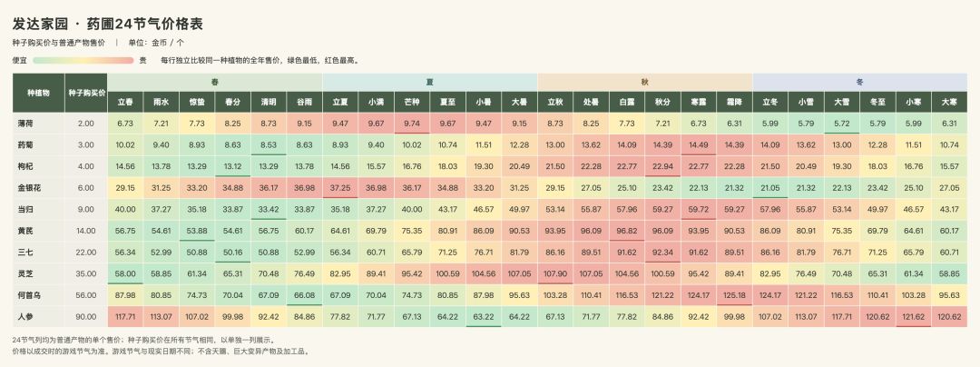Click the 立冬 column header

point(770,102)
